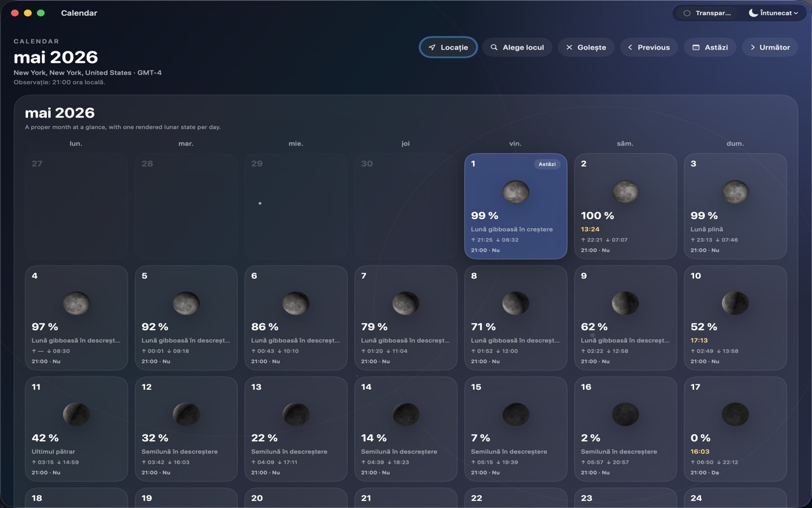
Task: Click the 86 % value on day 6
Action: [x=265, y=326]
